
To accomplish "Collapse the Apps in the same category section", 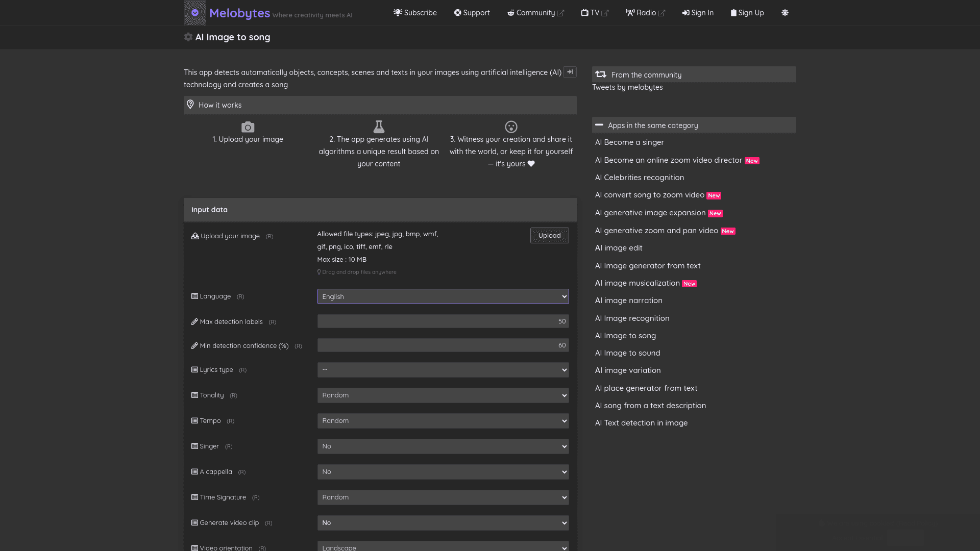I will tap(599, 125).
